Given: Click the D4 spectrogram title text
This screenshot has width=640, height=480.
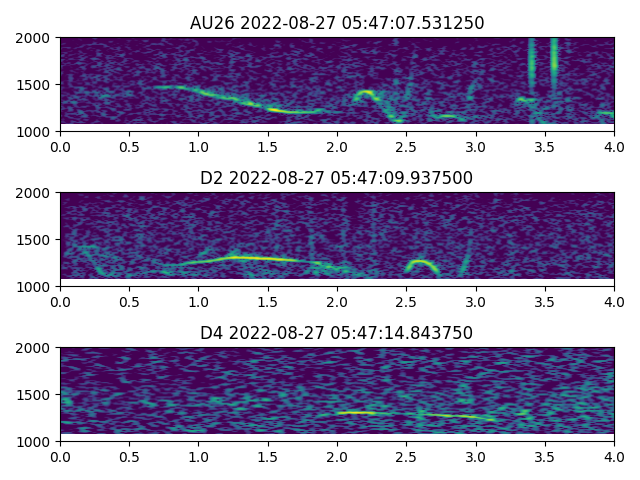Looking at the screenshot, I should click(336, 333).
